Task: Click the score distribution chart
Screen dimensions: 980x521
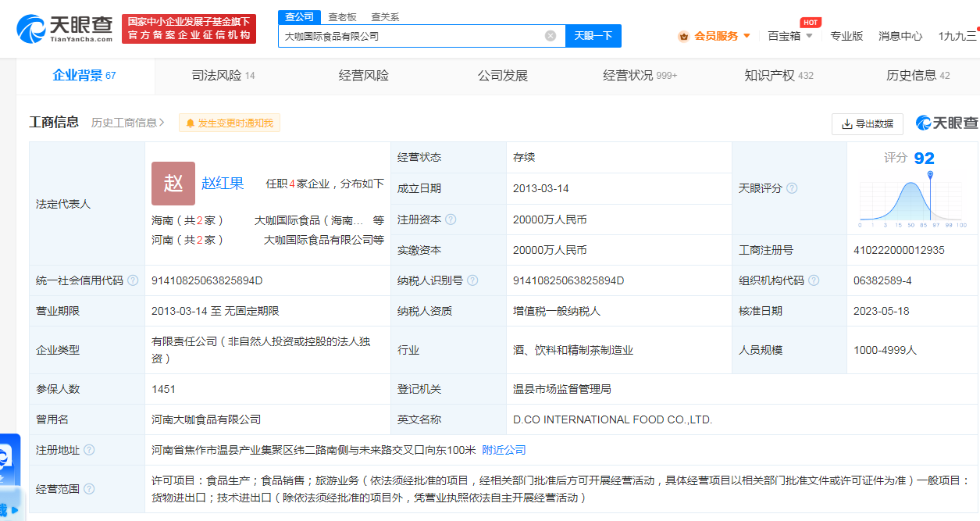Action: 912,201
